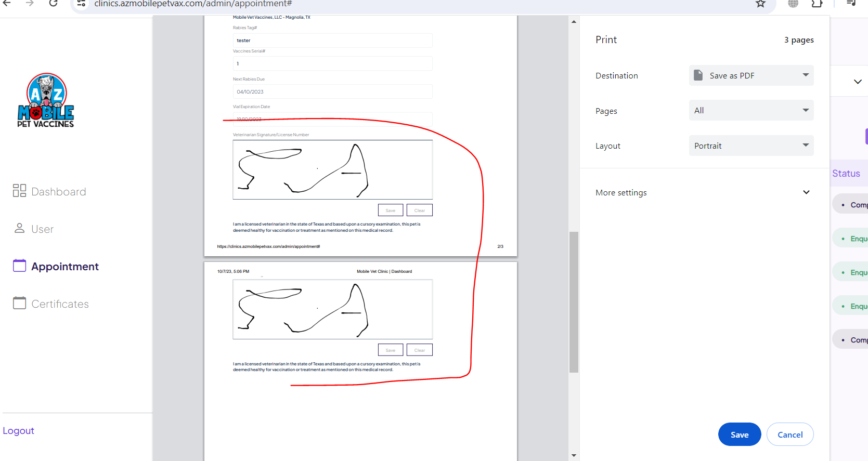The height and width of the screenshot is (461, 868).
Task: Open the Destination Save as PDF dropdown
Action: [x=751, y=75]
